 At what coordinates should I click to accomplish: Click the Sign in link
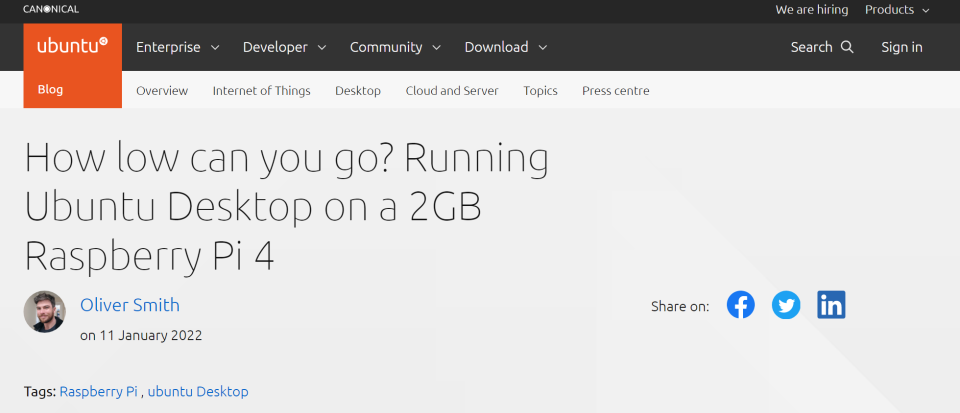[x=902, y=47]
